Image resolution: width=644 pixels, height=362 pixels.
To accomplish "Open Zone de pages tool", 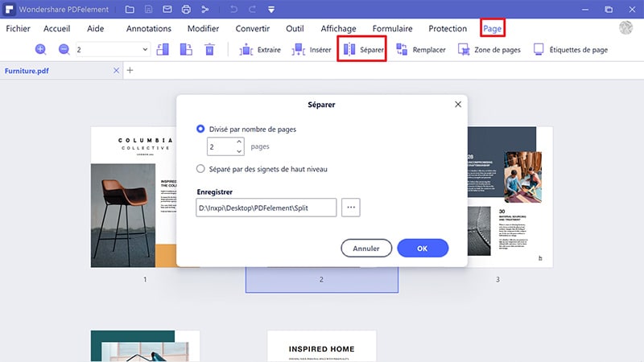I will (489, 50).
